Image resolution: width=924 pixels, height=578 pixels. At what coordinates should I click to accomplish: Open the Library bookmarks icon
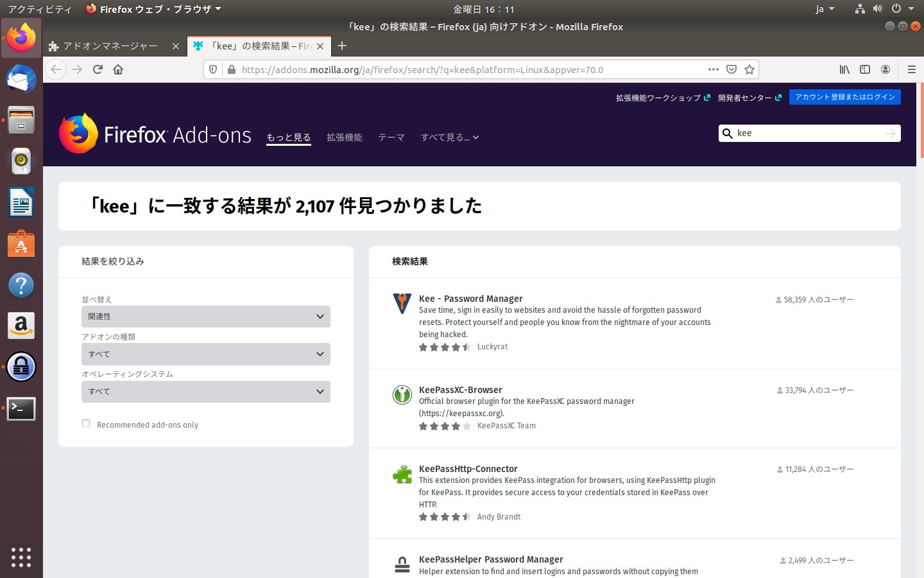click(844, 69)
